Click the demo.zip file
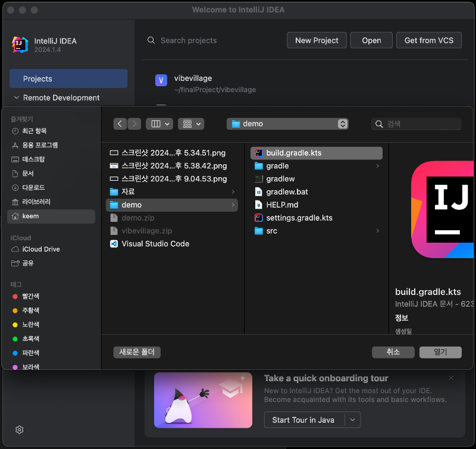The image size is (476, 449). pos(172,218)
